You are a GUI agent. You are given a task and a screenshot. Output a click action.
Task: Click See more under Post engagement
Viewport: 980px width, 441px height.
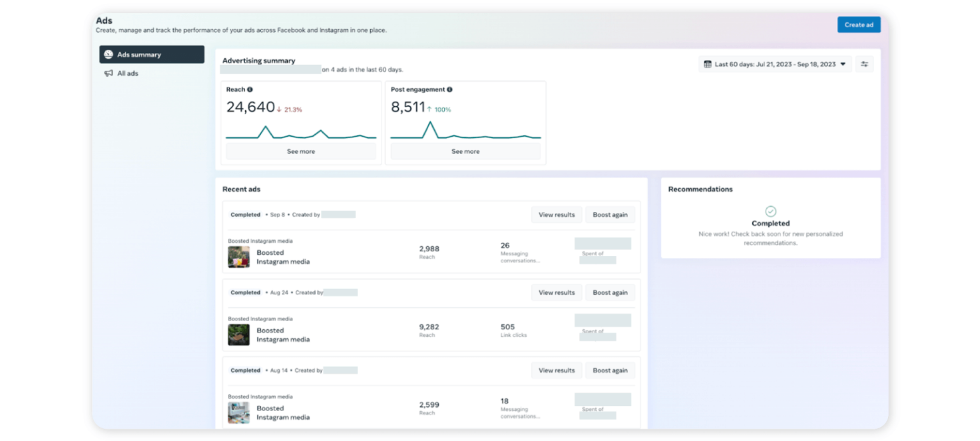(x=465, y=152)
